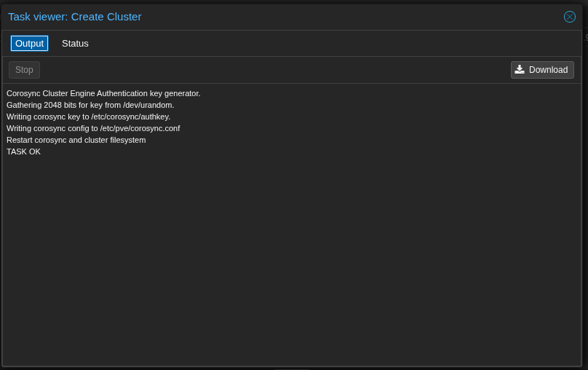Open the Status tab
This screenshot has height=370, width=588.
pos(75,44)
